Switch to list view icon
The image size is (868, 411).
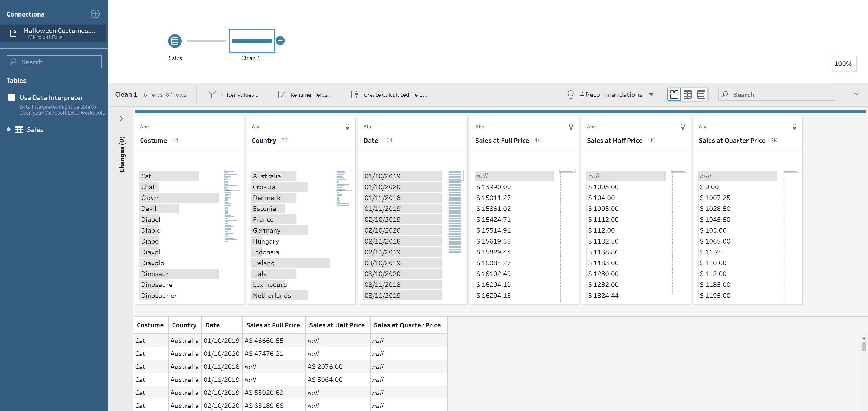[x=701, y=95]
